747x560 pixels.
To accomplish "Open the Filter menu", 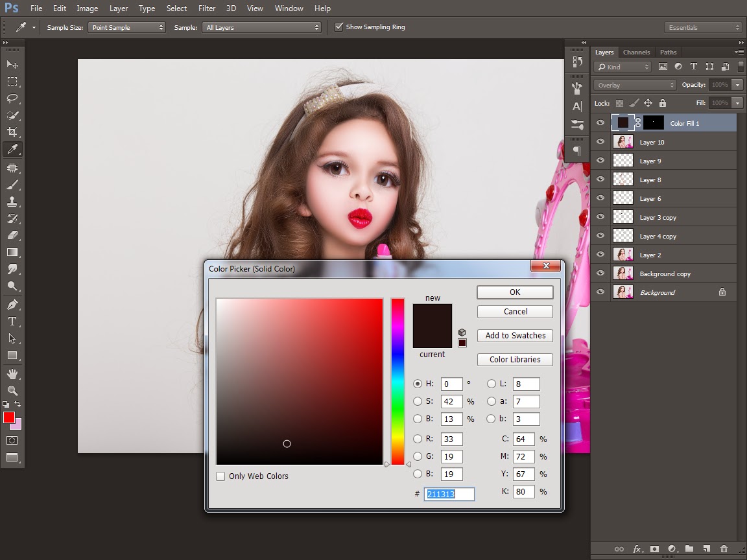I will [x=207, y=8].
